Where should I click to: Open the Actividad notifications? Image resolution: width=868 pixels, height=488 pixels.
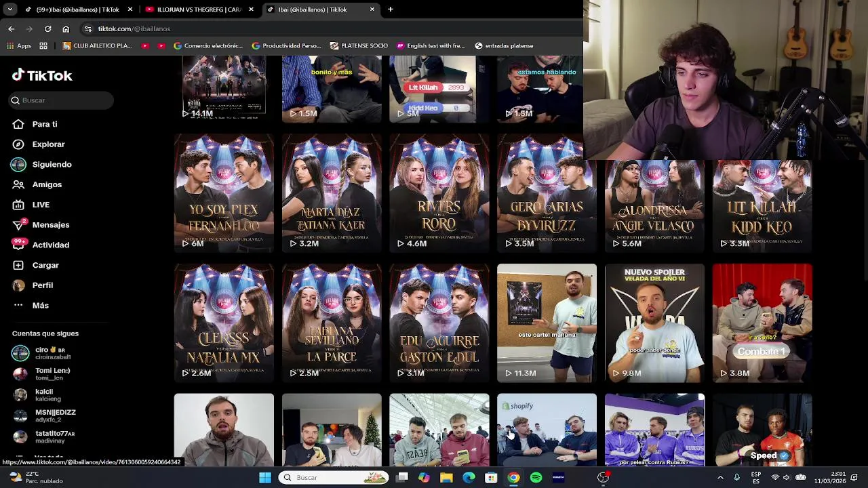click(x=51, y=245)
